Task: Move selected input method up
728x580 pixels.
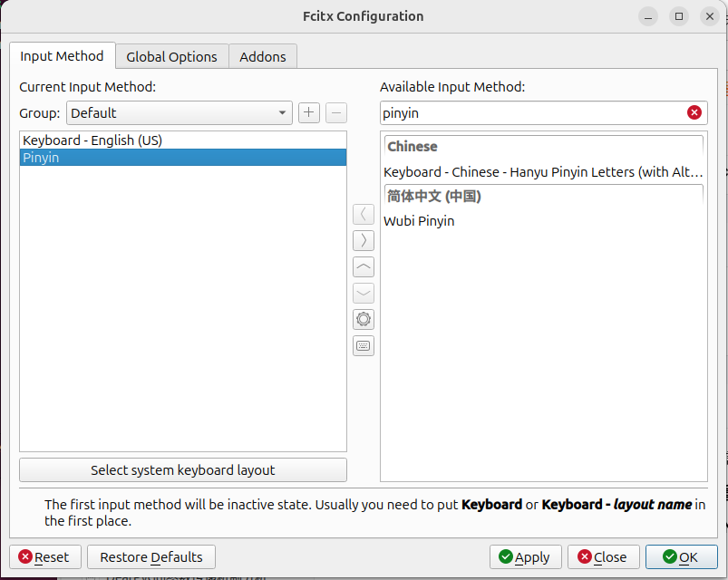Action: (x=363, y=266)
